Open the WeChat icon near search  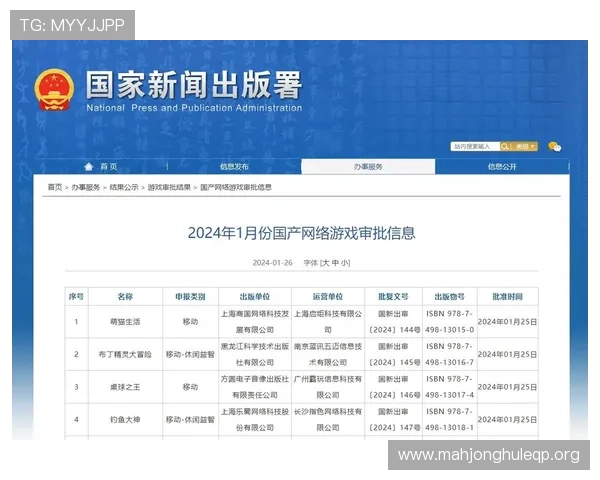(554, 147)
